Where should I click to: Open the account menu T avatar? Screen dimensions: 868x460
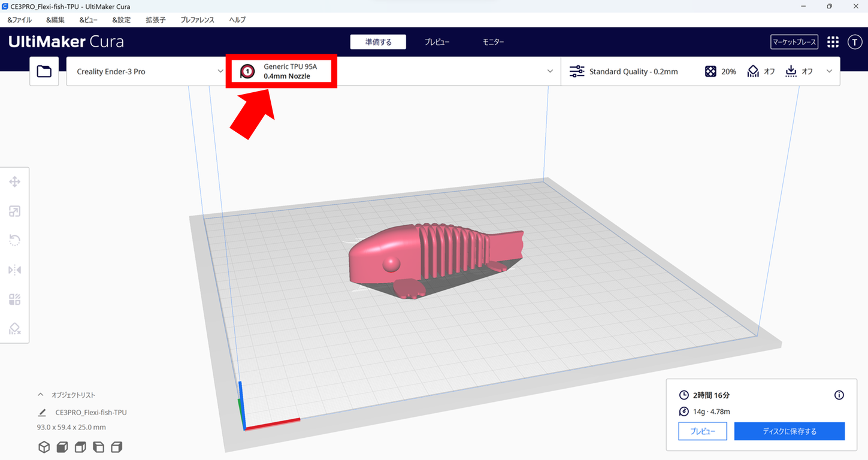[x=855, y=42]
